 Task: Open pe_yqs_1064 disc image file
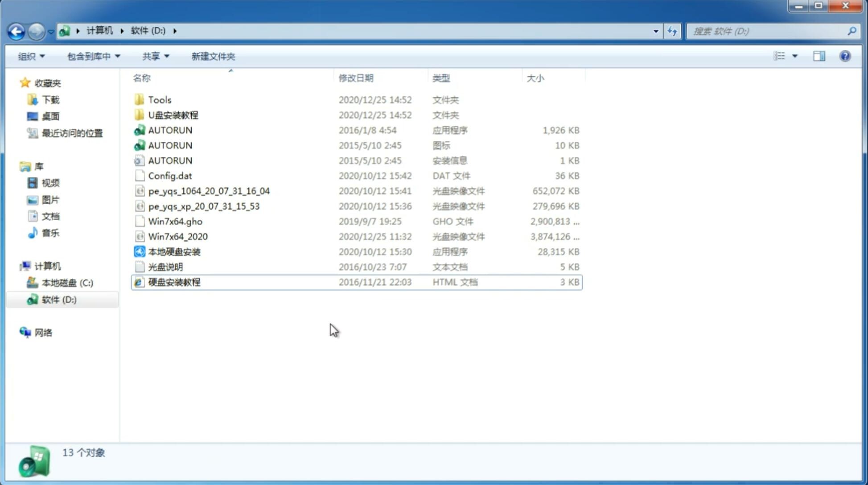[209, 191]
